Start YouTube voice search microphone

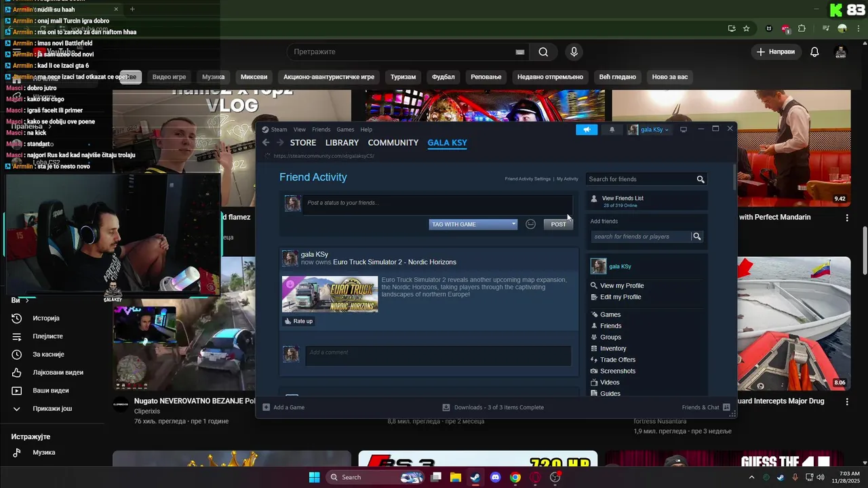point(574,52)
